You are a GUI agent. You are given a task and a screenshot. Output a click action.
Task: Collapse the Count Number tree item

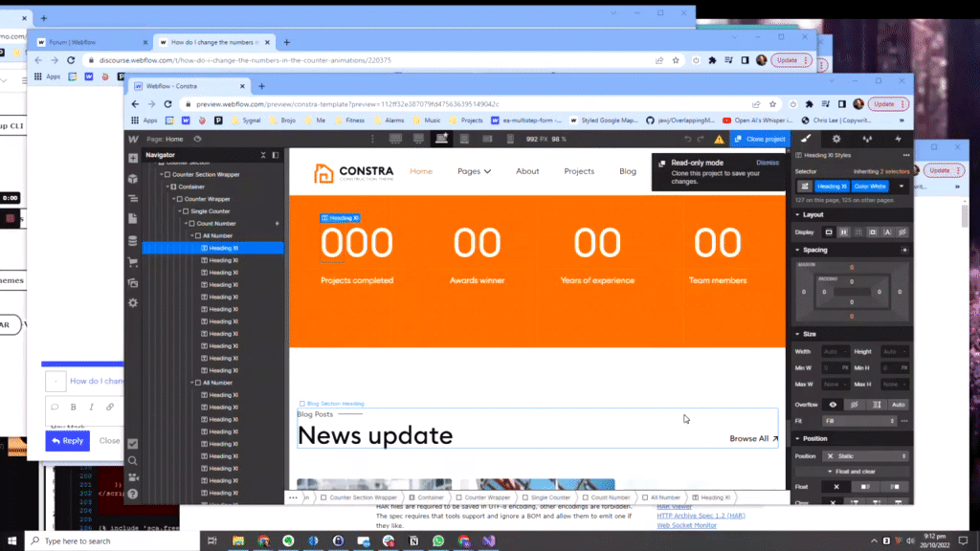coord(186,223)
